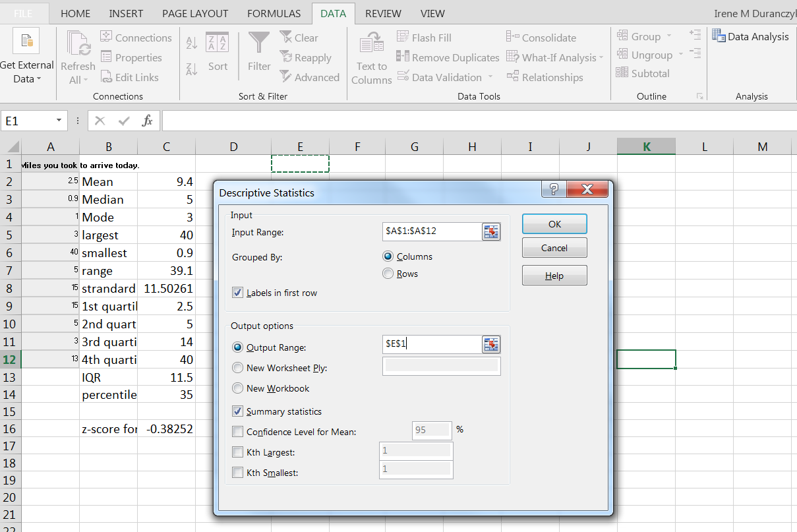Viewport: 797px width, 532px height.
Task: Click Edit Links in Connections group
Action: pyautogui.click(x=129, y=77)
